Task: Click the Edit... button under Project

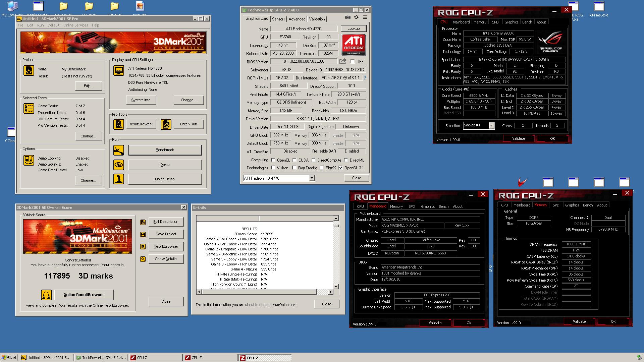Action: [89, 86]
